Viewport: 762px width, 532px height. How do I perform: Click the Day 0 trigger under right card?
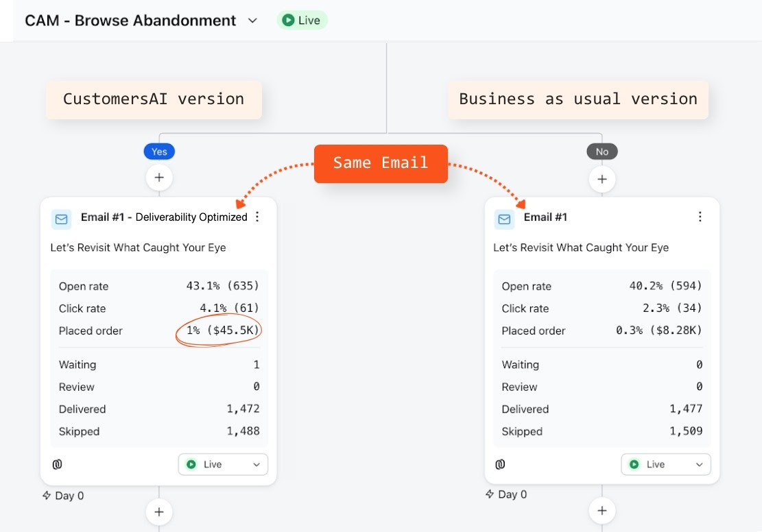[506, 494]
